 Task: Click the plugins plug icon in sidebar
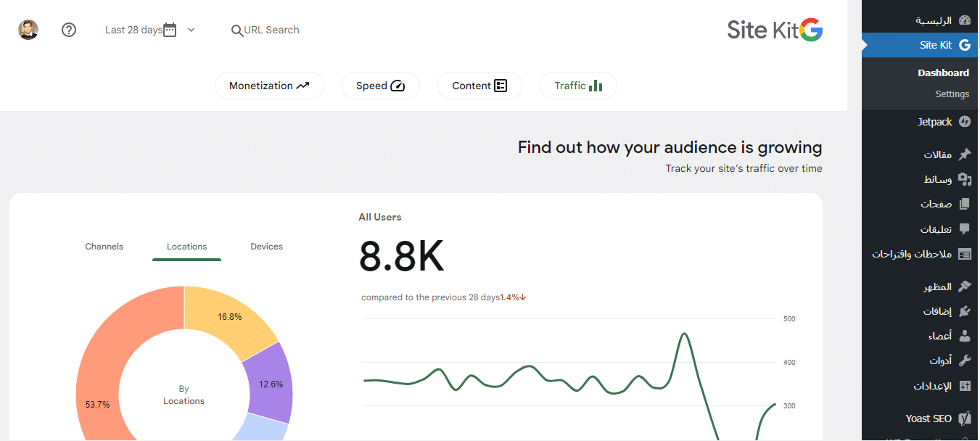(x=964, y=311)
